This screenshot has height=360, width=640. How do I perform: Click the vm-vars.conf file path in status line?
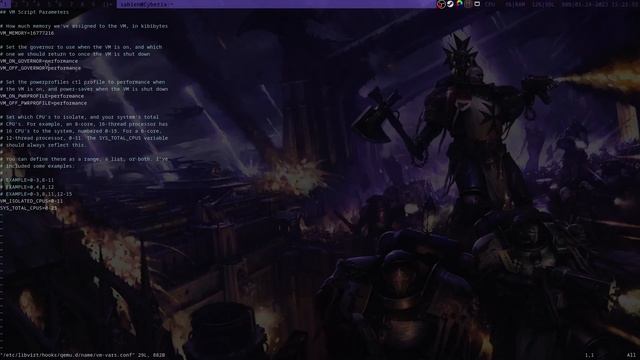point(67,356)
